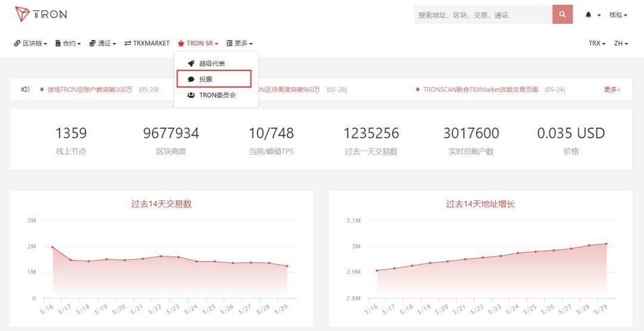Click the 5/16 data point in transactions chart
The image size is (644, 331).
52,248
